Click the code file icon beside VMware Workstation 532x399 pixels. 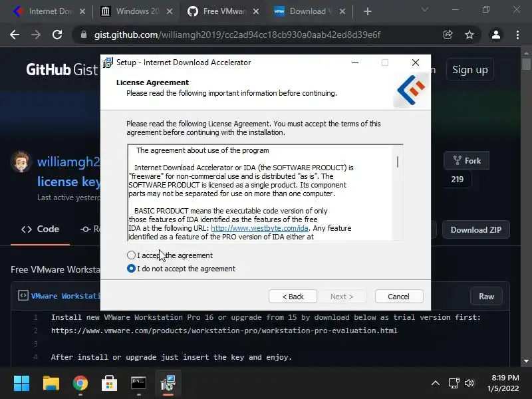tap(23, 295)
